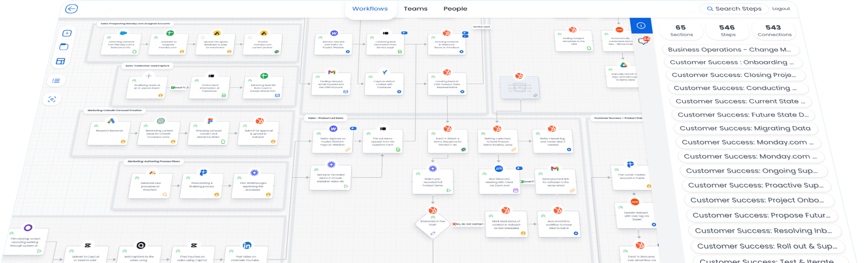Open the blue info panel button
This screenshot has width=868, height=263.
click(641, 26)
